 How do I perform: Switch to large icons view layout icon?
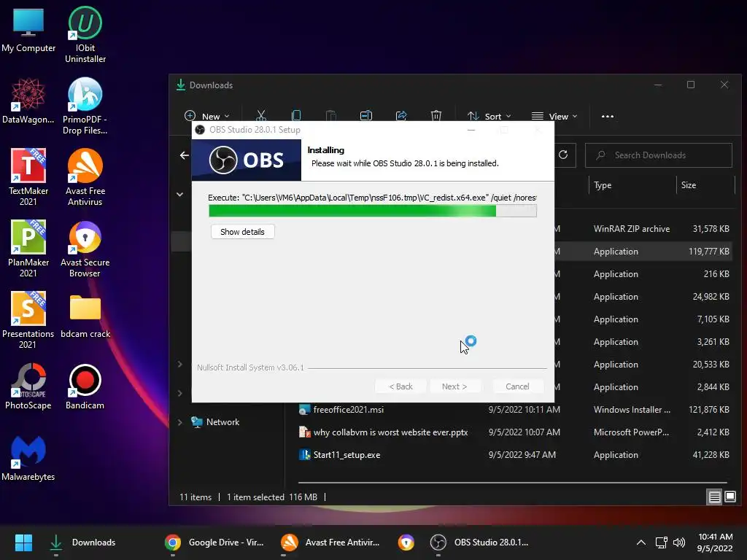click(x=729, y=497)
